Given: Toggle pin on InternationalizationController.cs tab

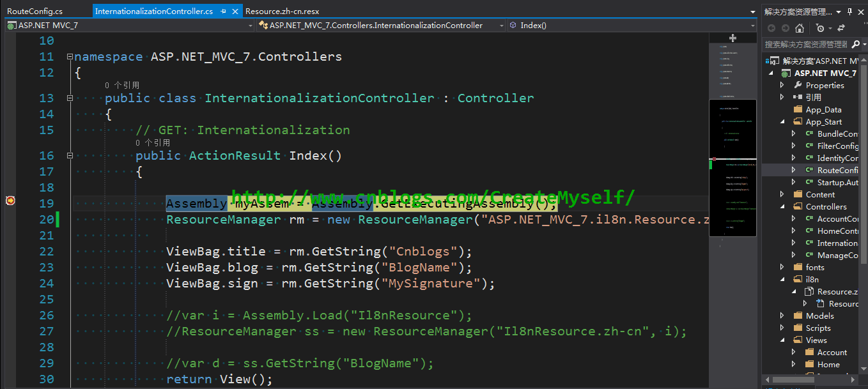Looking at the screenshot, I should 223,11.
